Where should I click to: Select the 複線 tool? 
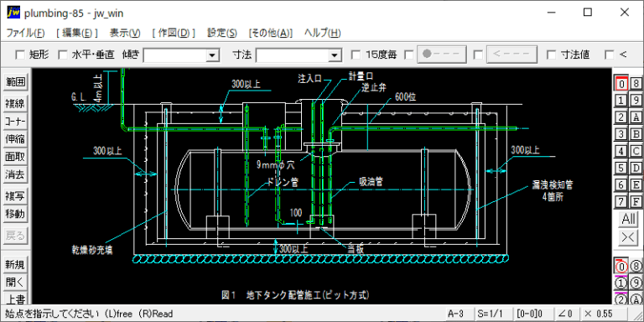15,103
